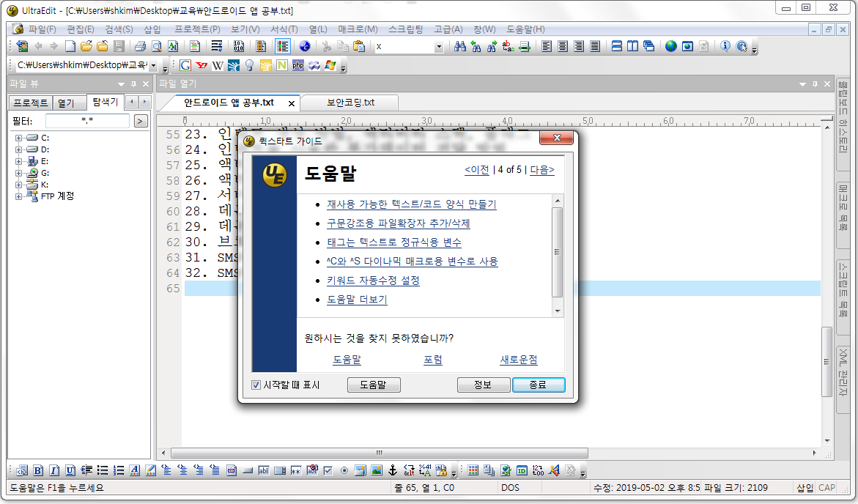Image resolution: width=858 pixels, height=504 pixels.
Task: Click the 포럼 link in dialog
Action: (x=433, y=360)
